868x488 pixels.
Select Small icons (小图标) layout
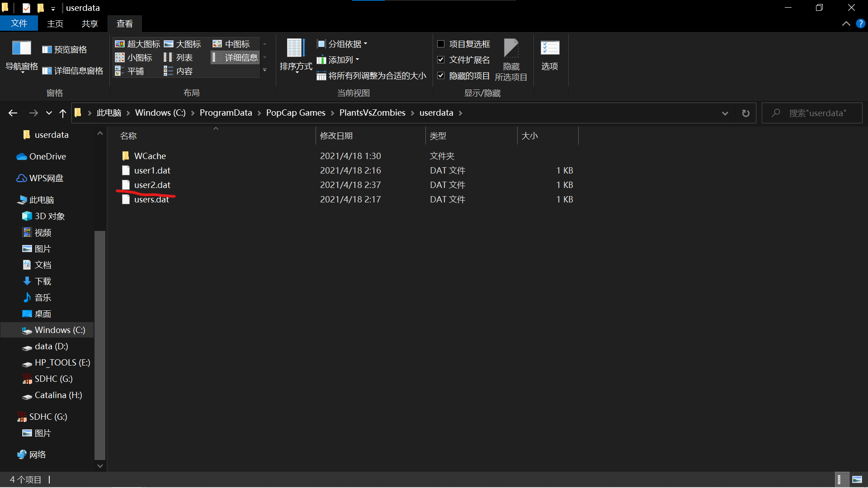133,57
